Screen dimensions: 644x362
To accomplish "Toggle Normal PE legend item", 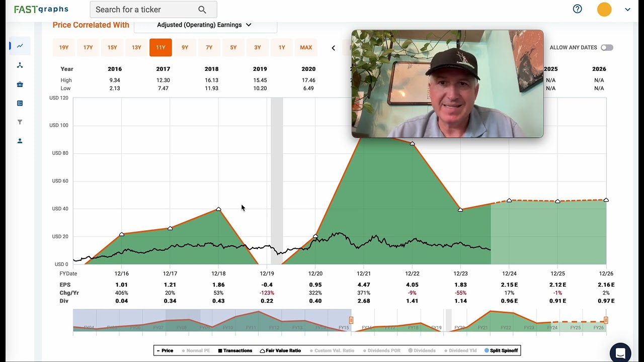I will pyautogui.click(x=196, y=350).
